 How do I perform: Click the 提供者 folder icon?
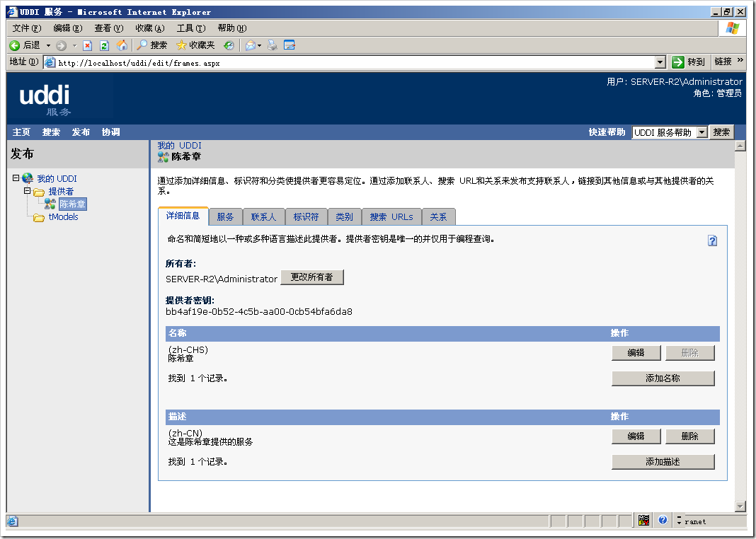click(38, 192)
